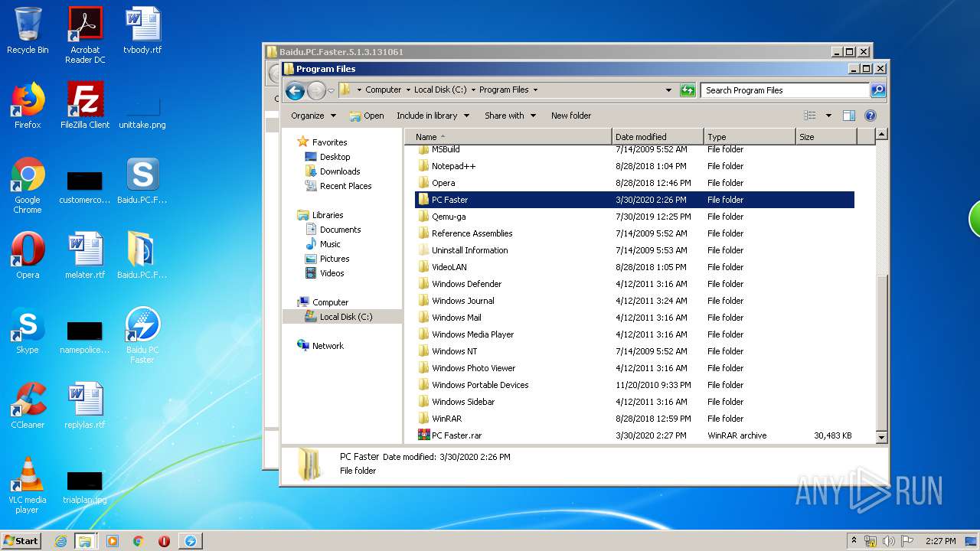Launch Firefox from the desktop
Image resolution: width=980 pixels, height=551 pixels.
coord(28,106)
